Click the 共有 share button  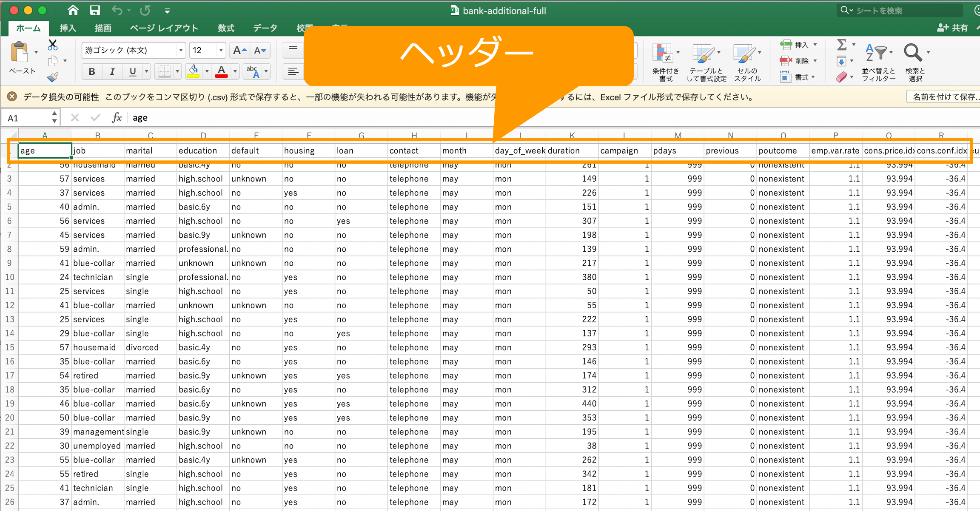coord(953,28)
